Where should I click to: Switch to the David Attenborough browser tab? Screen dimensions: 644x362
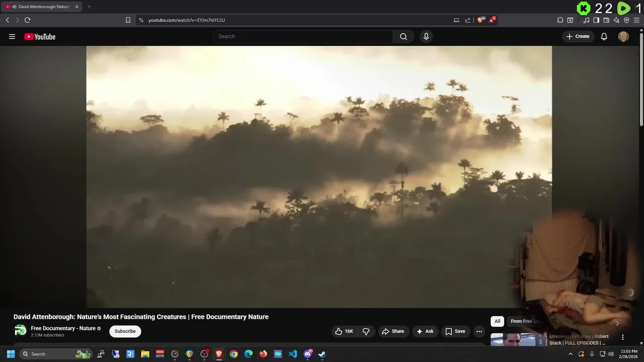click(42, 7)
